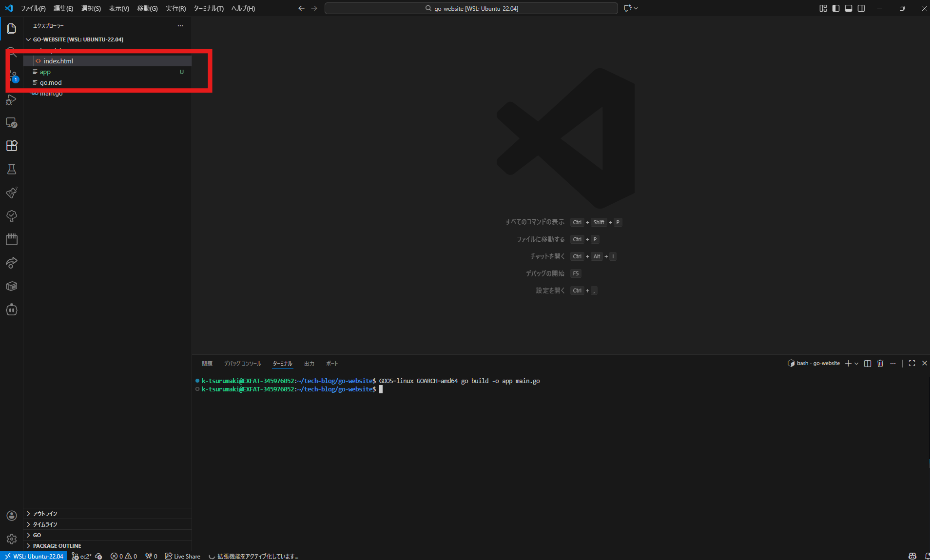Open the 表示(V) menu

(x=119, y=8)
